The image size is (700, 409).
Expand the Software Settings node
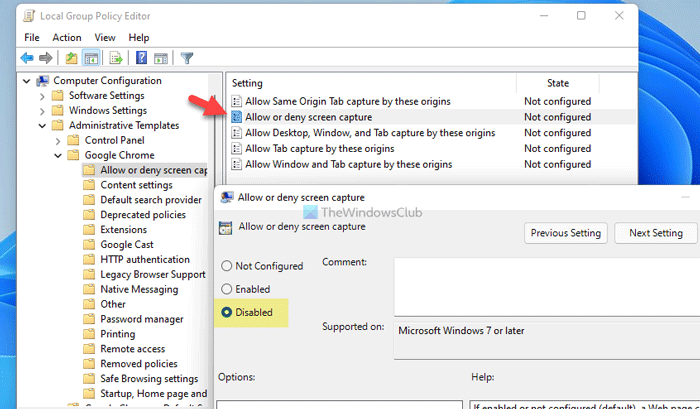42,96
